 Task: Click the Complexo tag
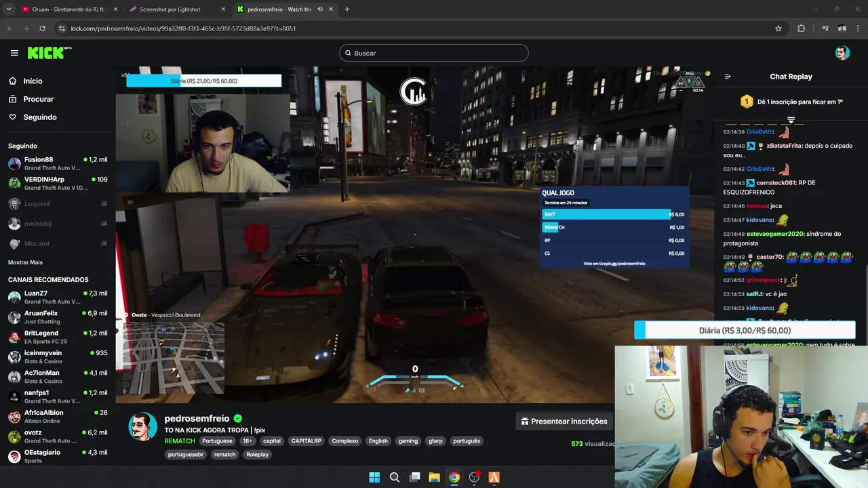click(344, 441)
